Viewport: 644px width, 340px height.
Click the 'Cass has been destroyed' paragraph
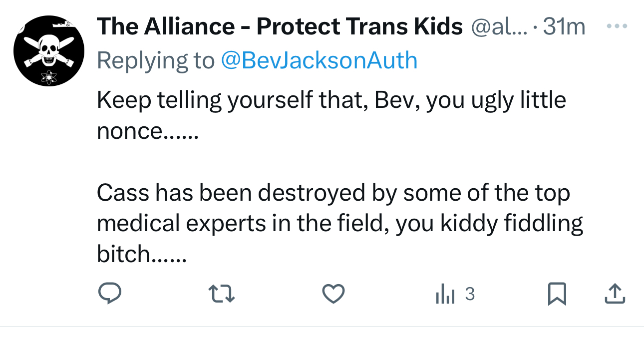[x=339, y=224]
